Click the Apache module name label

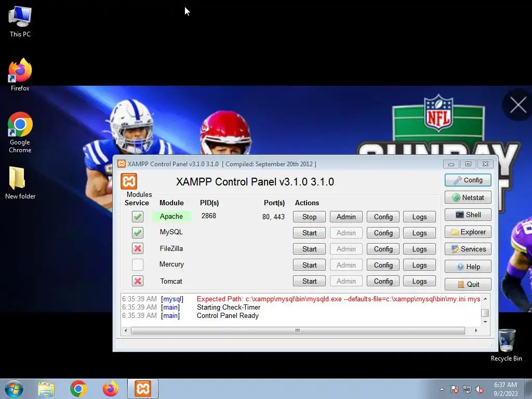pyautogui.click(x=171, y=217)
